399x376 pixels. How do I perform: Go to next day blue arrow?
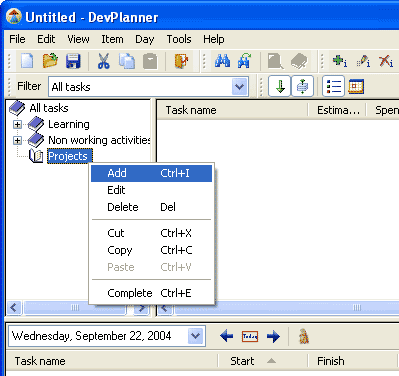tap(273, 336)
